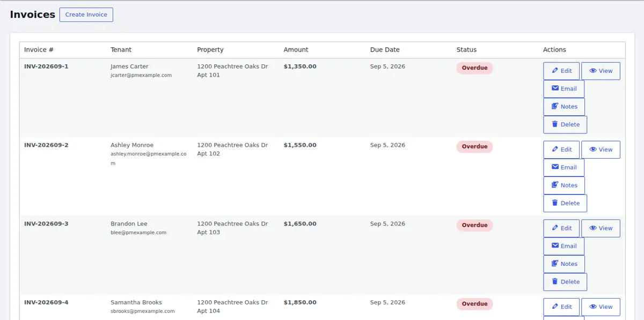
Task: Click Overdue badge for INV-202609-3
Action: [475, 225]
